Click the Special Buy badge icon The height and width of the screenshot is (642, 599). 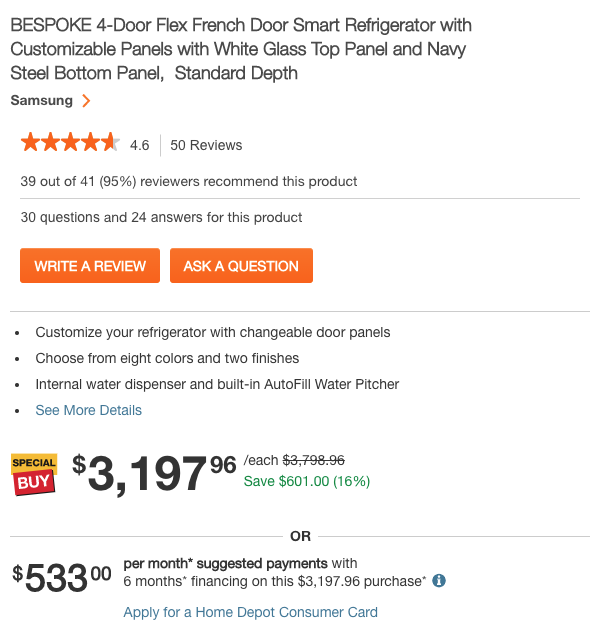[x=34, y=475]
